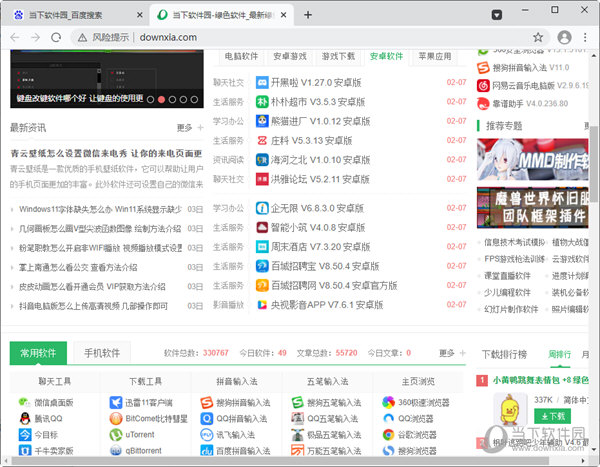The height and width of the screenshot is (467, 600).
Task: Click the 课堂直播软件 topic link
Action: click(x=507, y=276)
